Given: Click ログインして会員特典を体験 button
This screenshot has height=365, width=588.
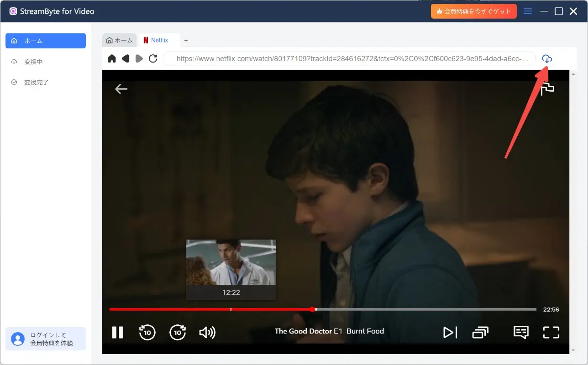Looking at the screenshot, I should point(46,339).
